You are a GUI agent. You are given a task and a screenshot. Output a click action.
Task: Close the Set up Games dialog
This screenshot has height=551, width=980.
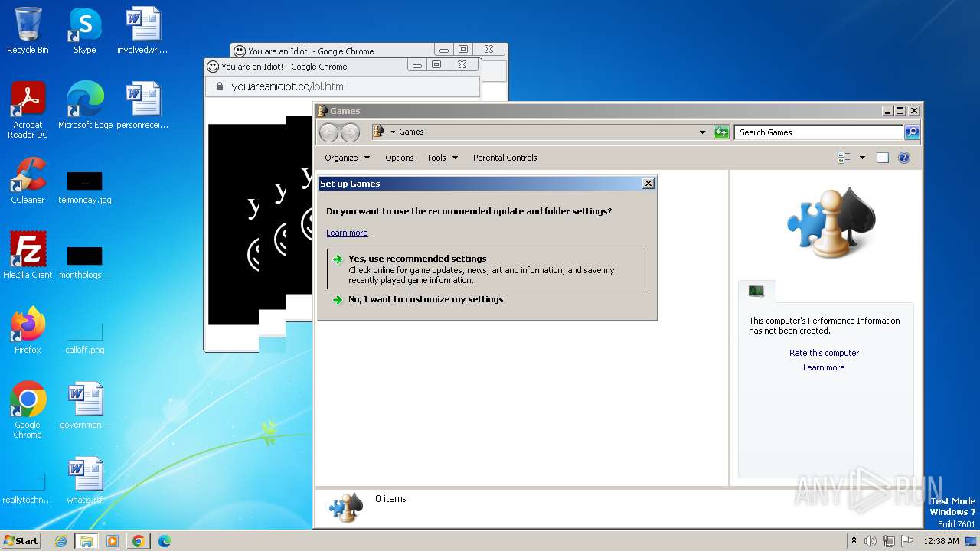tap(648, 184)
